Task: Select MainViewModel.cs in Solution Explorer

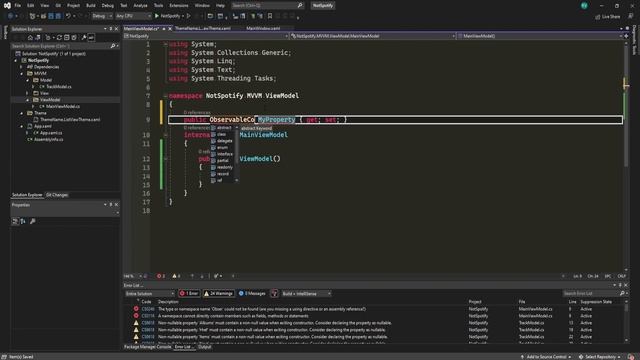Action: 63,107
